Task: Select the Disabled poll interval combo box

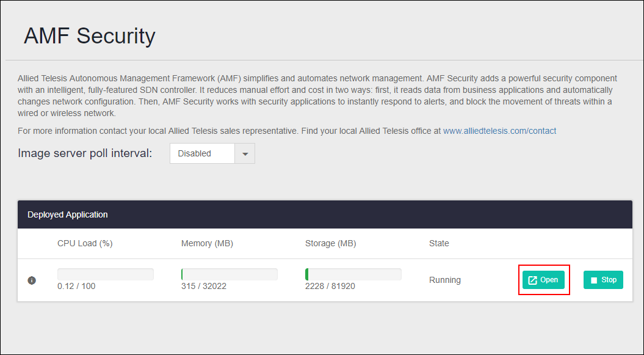Action: pyautogui.click(x=202, y=154)
